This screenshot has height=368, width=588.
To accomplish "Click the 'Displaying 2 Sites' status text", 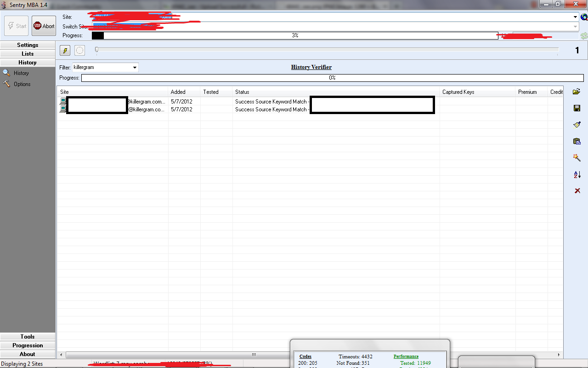I will pos(22,364).
